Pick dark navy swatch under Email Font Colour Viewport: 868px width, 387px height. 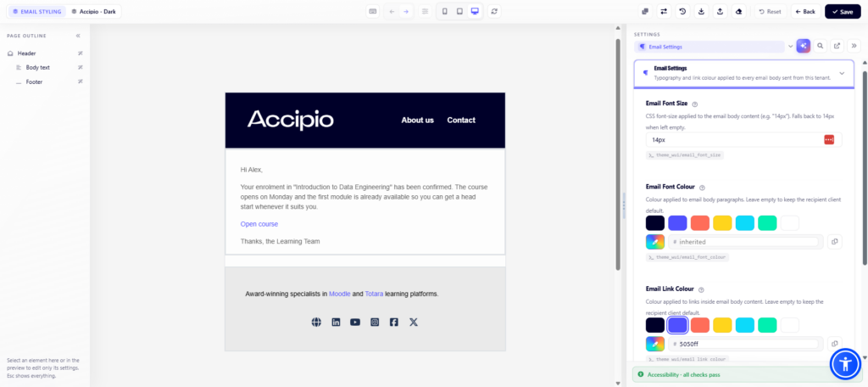coord(655,223)
